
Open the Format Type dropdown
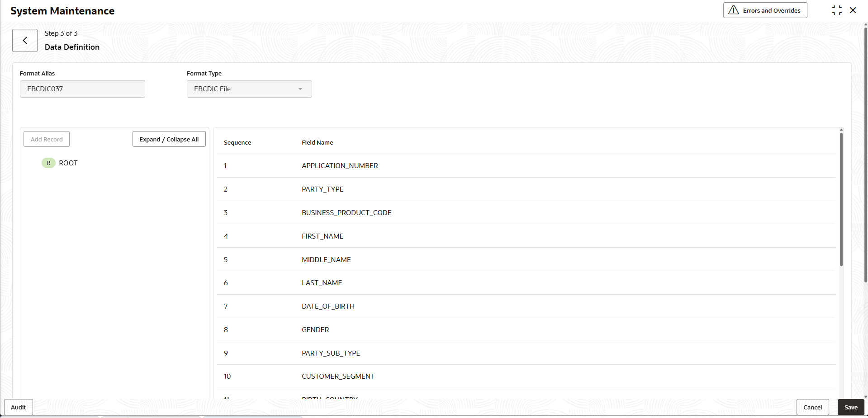click(x=249, y=89)
